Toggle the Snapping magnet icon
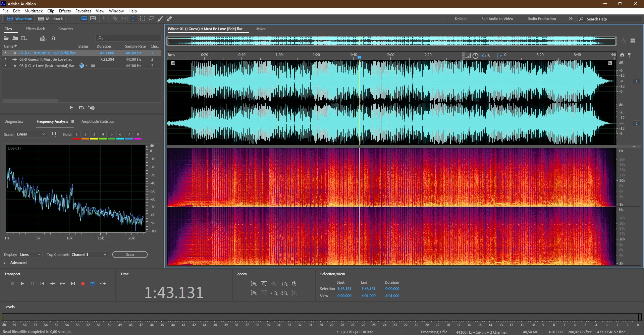 coord(622,55)
